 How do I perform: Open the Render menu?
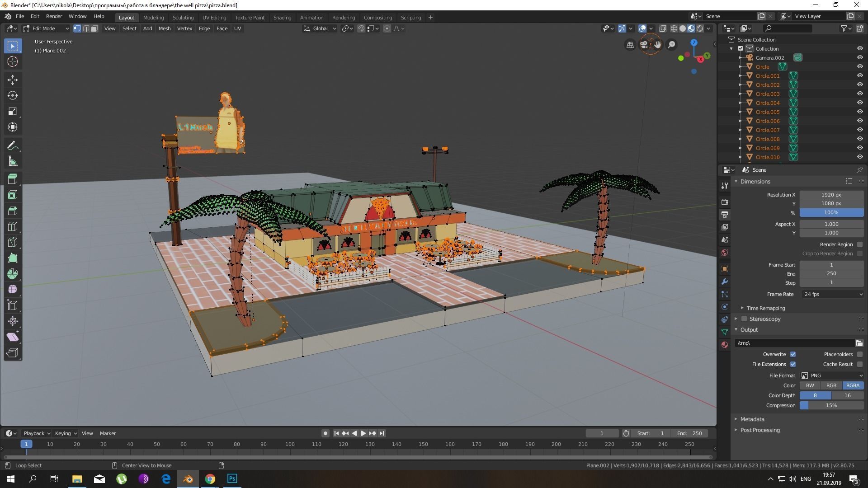tap(54, 16)
